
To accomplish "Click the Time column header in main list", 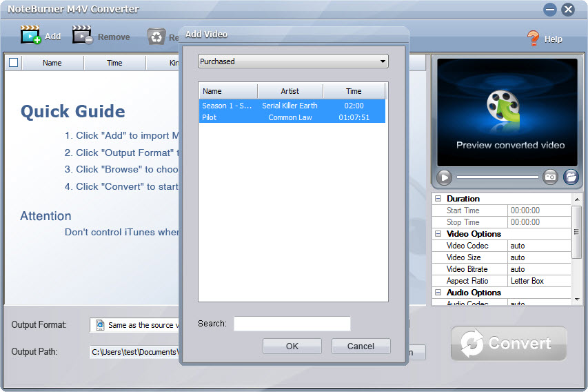I will click(114, 63).
